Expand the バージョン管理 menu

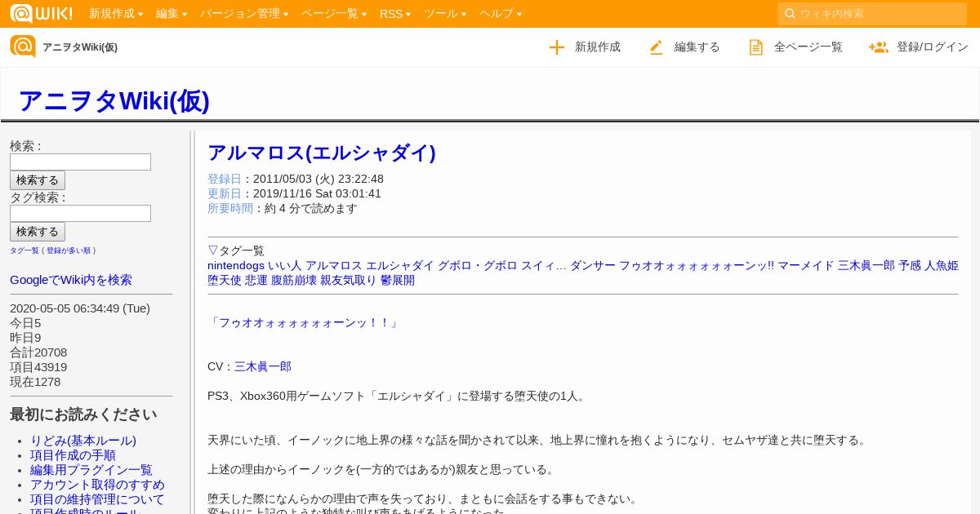coord(244,14)
